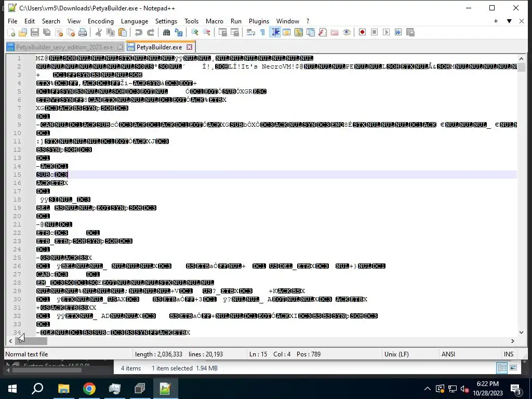
Task: Open the File menu
Action: click(x=12, y=21)
